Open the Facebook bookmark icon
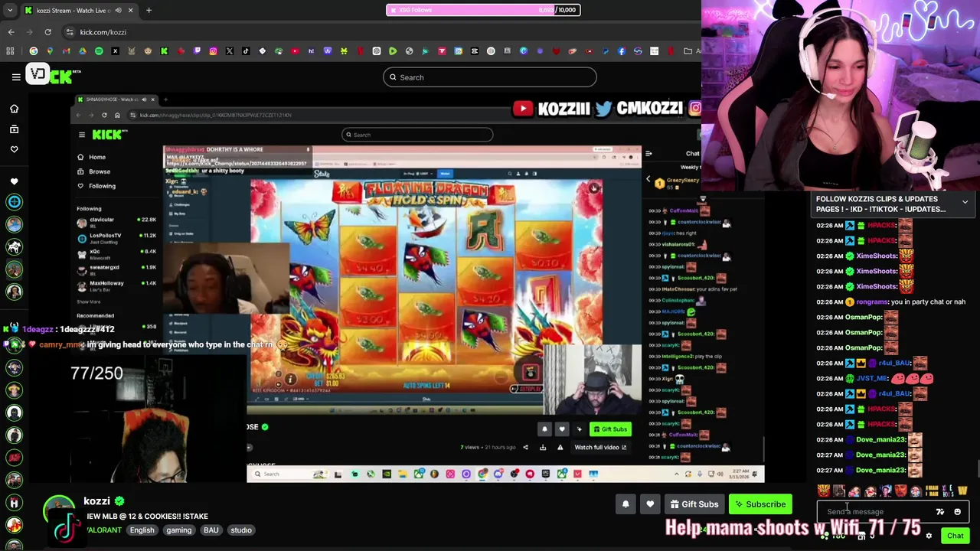 coord(621,51)
